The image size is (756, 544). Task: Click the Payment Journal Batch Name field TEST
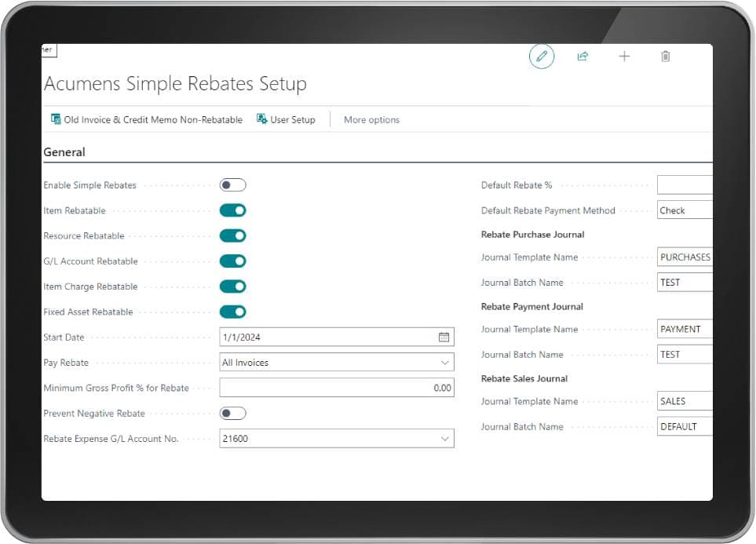(685, 355)
